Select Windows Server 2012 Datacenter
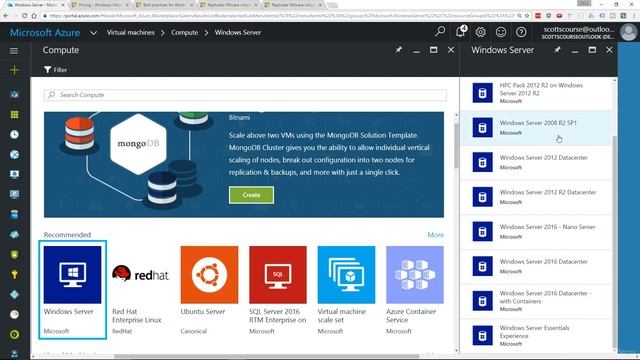This screenshot has width=640, height=360. 536,162
